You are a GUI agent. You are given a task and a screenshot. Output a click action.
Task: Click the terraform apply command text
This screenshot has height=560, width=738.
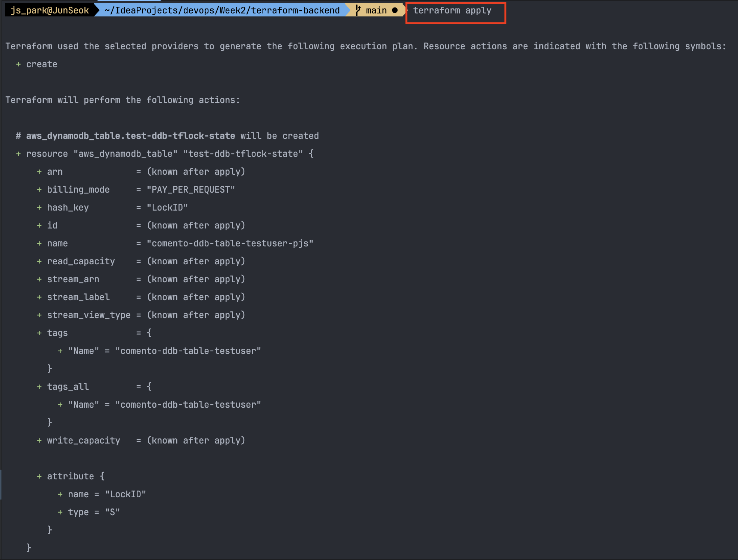(452, 10)
